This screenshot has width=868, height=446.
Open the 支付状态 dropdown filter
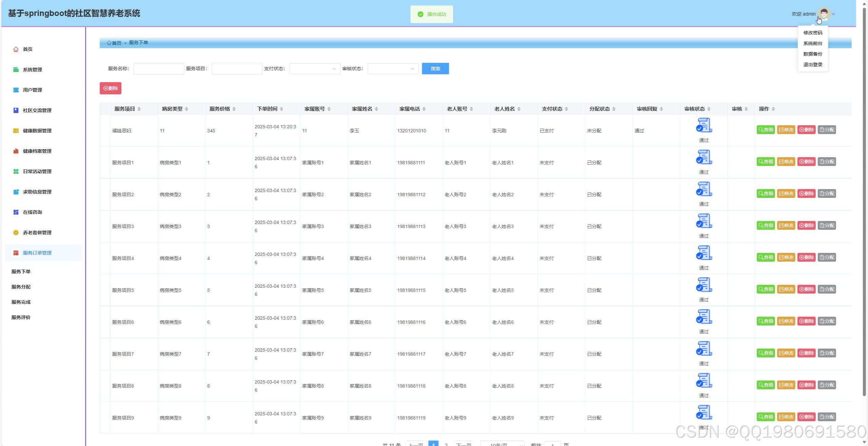click(x=314, y=69)
